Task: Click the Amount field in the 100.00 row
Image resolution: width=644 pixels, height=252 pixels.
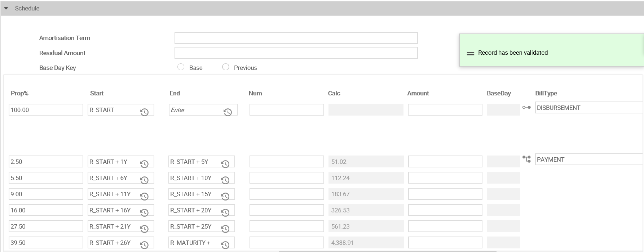Action: [445, 110]
